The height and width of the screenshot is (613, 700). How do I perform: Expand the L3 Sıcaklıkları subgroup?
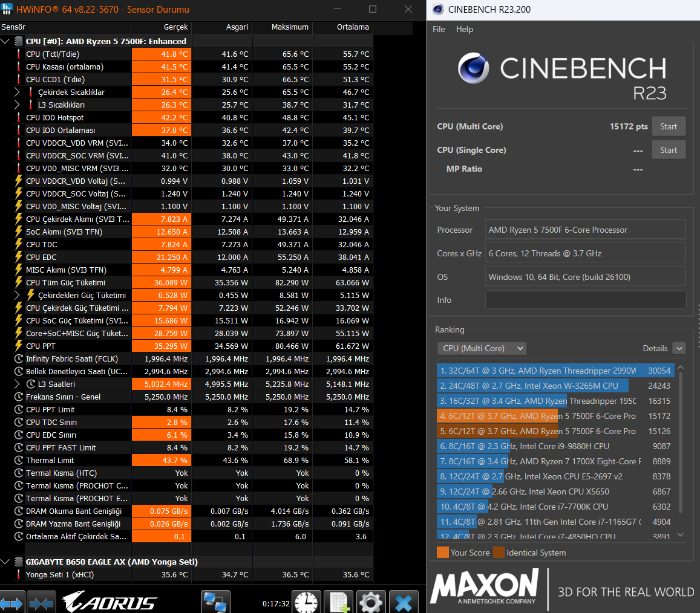pos(17,105)
